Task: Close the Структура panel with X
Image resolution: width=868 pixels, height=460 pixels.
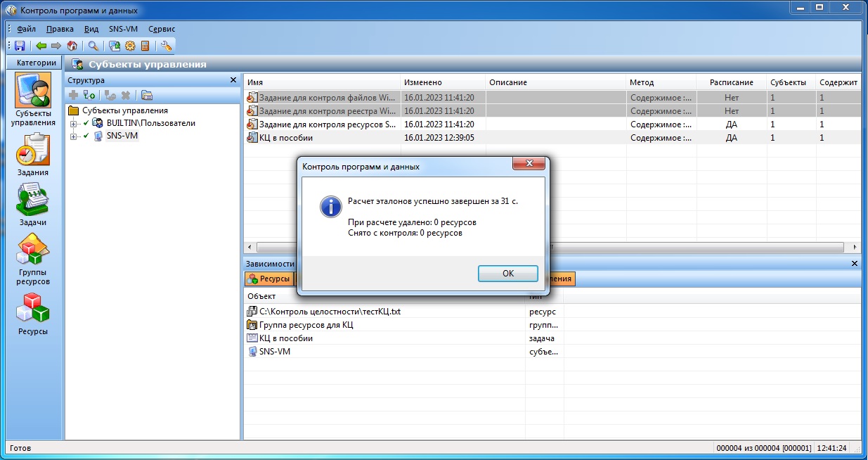Action: 233,80
